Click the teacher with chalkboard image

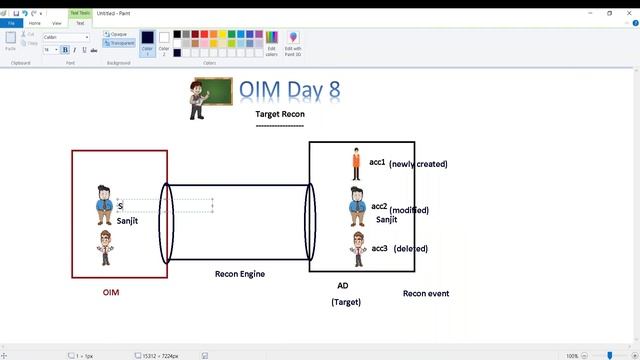pos(211,98)
